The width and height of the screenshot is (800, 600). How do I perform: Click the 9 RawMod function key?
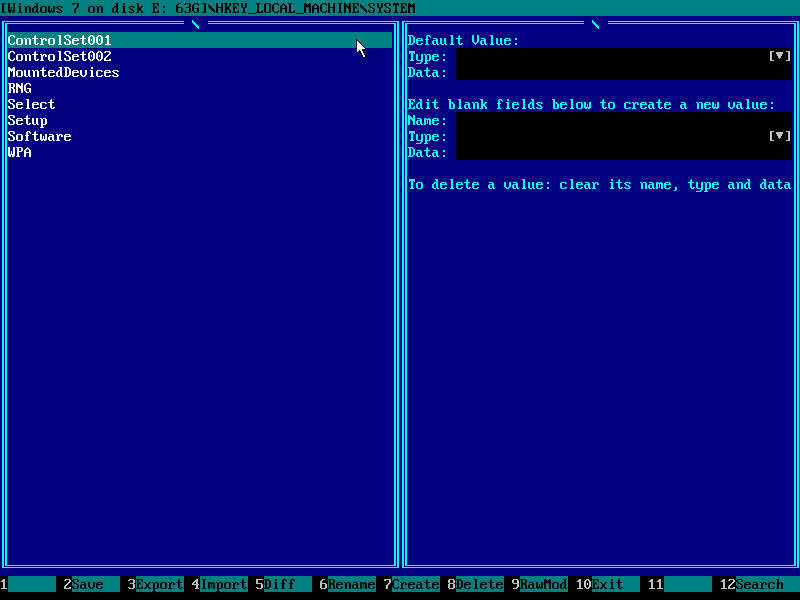[x=539, y=584]
